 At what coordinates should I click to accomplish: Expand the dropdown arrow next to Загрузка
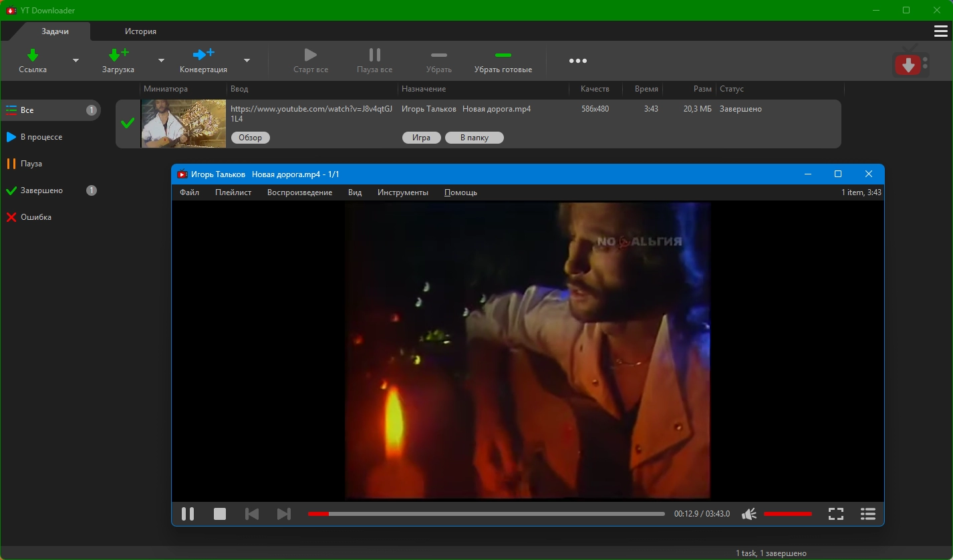tap(161, 61)
